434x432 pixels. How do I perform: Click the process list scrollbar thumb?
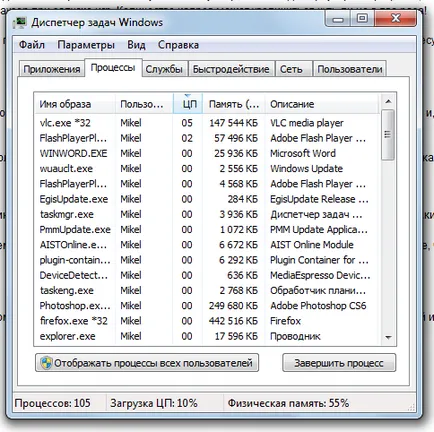(x=388, y=135)
